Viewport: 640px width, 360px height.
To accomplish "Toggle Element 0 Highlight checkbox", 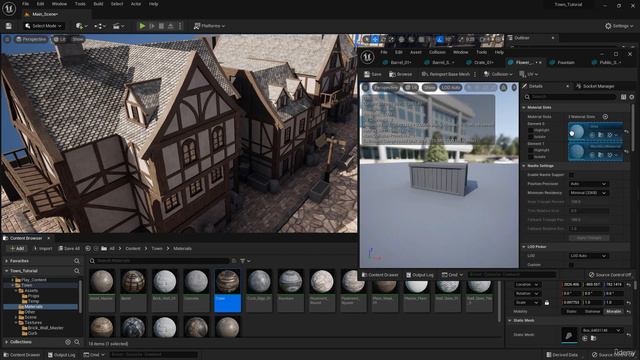I will tap(531, 130).
